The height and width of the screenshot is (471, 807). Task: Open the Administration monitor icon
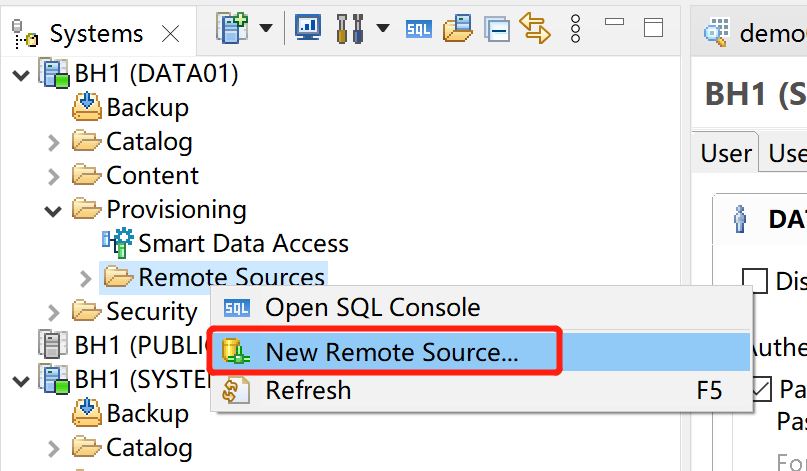[x=308, y=27]
